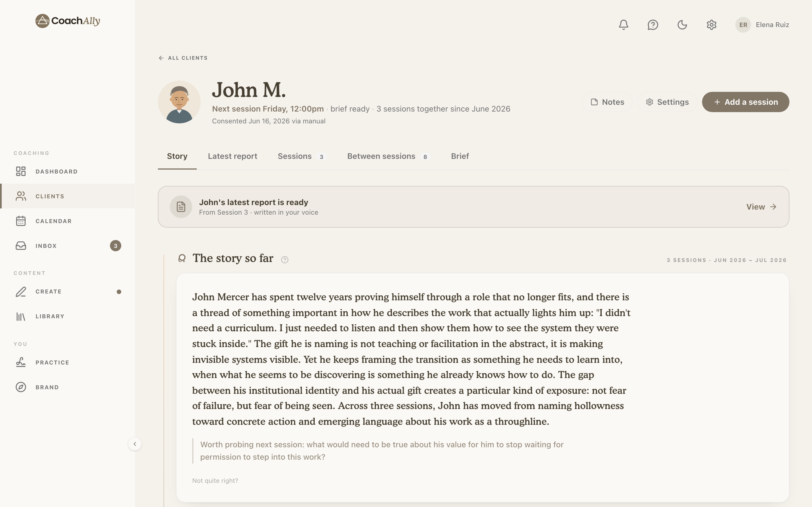The width and height of the screenshot is (812, 507).
Task: Open the Calendar sidebar item
Action: tap(67, 221)
